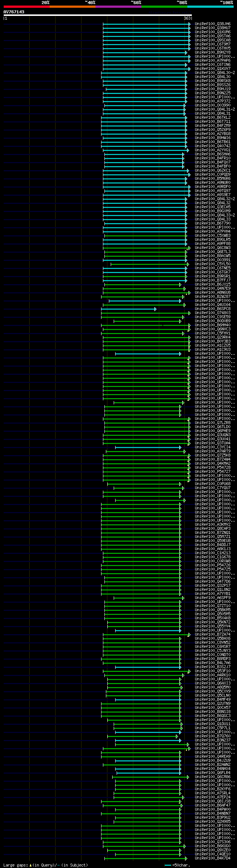Select the UniRef100_C6TH05 label

[213, 48]
